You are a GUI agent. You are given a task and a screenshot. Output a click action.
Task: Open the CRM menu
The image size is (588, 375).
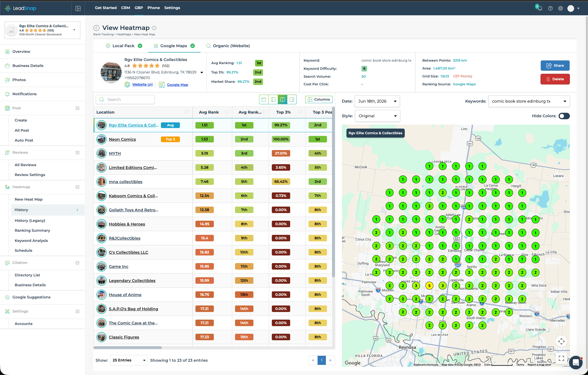coord(126,8)
